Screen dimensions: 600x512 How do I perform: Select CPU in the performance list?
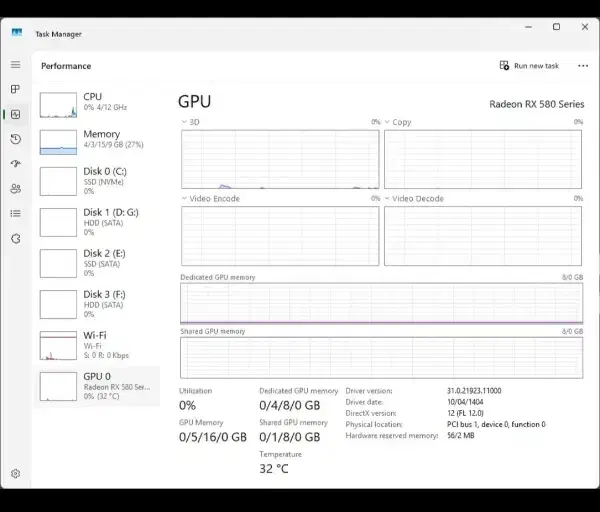pos(98,102)
